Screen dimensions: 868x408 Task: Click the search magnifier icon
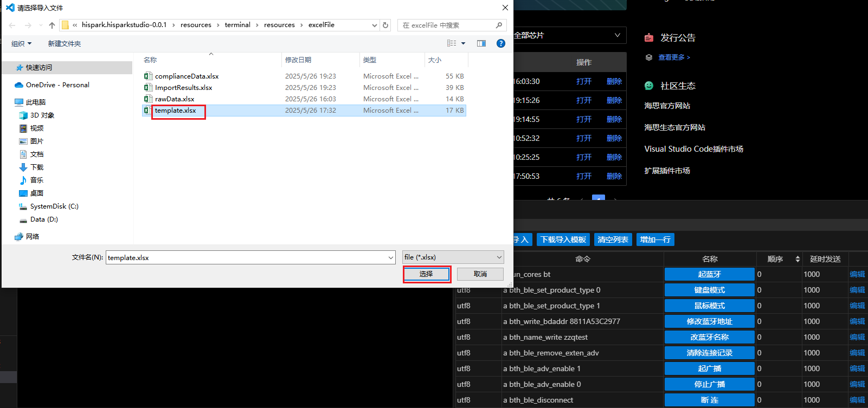(499, 25)
